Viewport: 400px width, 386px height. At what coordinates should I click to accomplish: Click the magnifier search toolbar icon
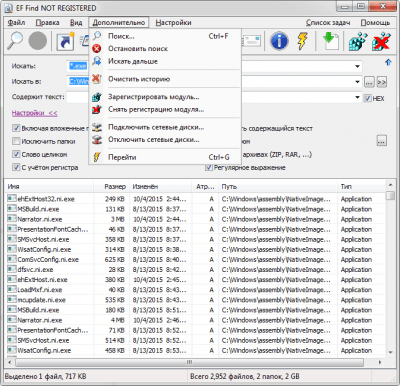pos(15,41)
